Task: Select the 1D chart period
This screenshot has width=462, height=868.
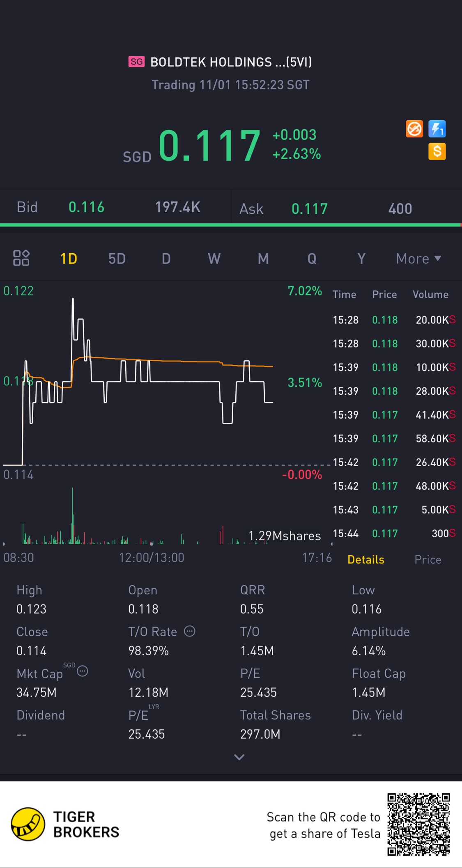Action: pos(69,259)
